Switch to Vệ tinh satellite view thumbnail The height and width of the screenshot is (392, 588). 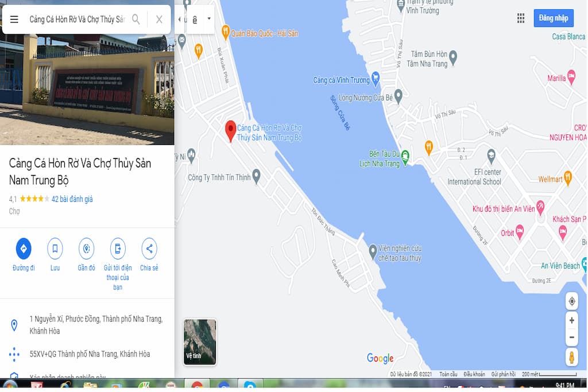199,341
